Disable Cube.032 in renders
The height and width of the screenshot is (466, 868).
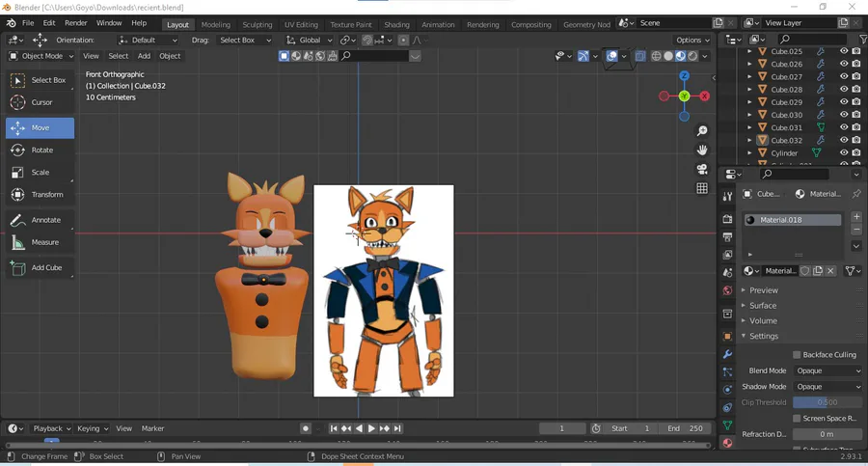tap(856, 140)
